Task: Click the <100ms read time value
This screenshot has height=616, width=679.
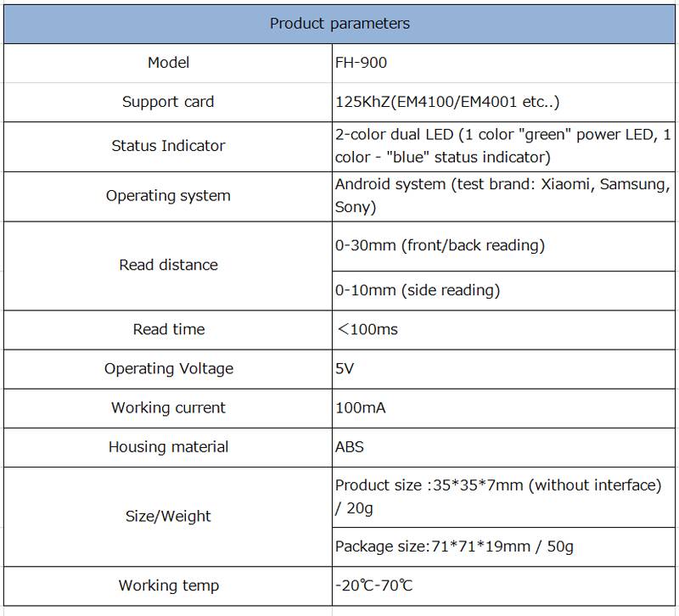Action: coord(368,329)
